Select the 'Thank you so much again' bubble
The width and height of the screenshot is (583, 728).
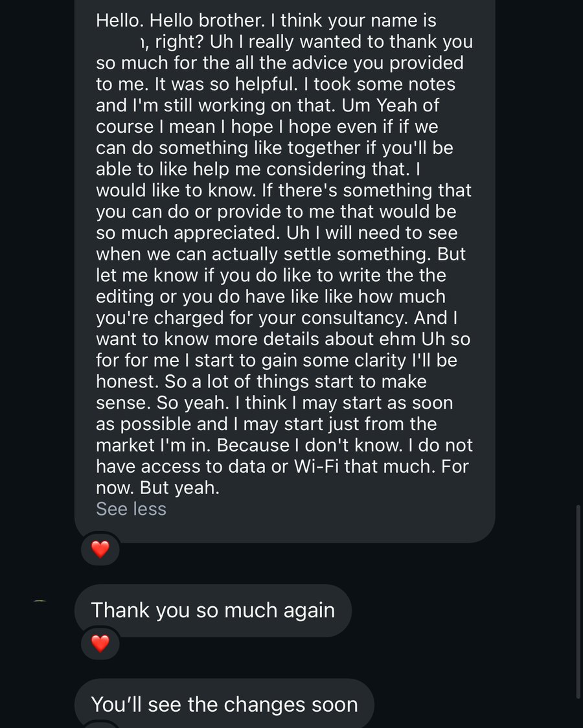[x=213, y=611]
